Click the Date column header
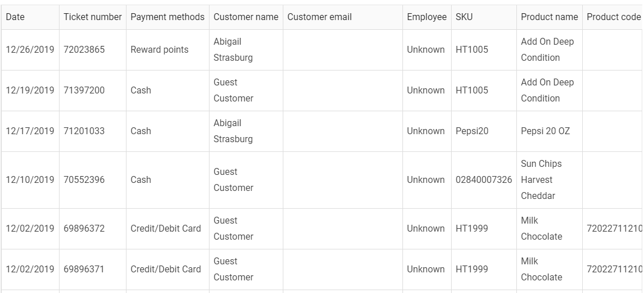This screenshot has width=644, height=293. [x=15, y=17]
